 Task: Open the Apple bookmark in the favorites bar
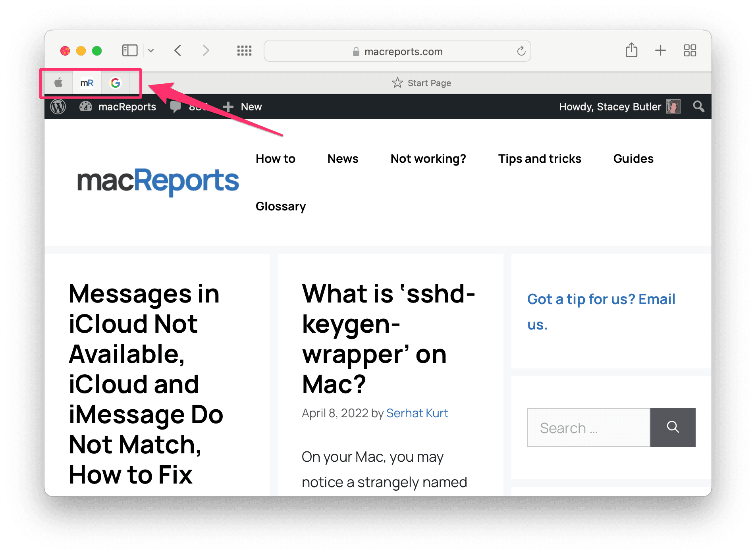coord(58,83)
